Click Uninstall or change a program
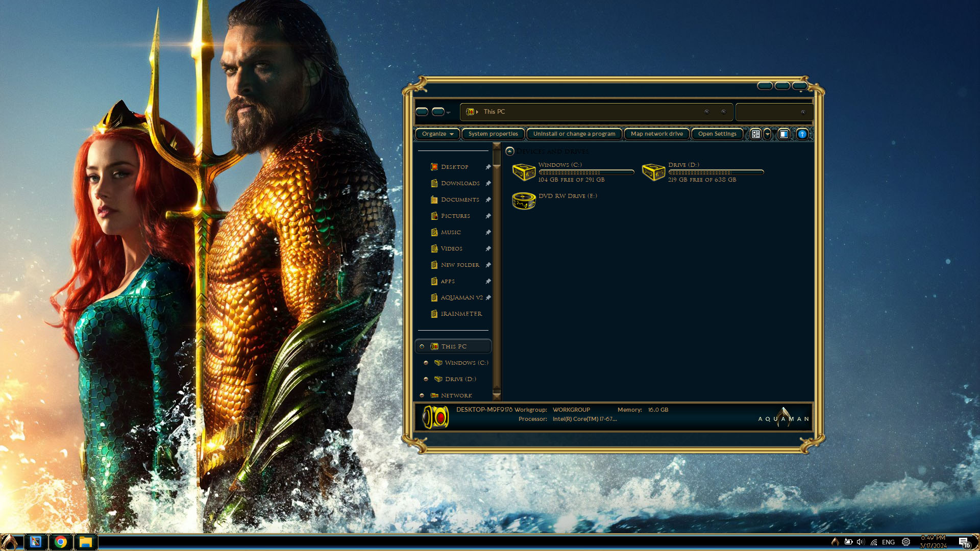This screenshot has height=551, width=980. [x=574, y=134]
